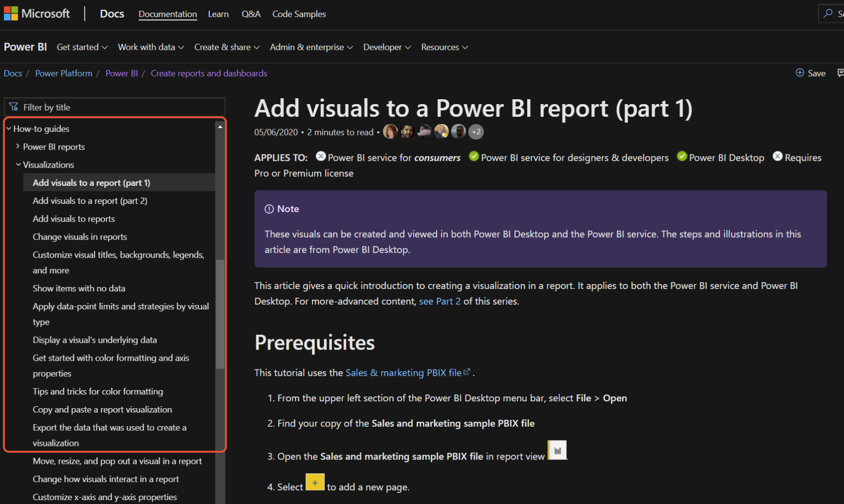Click the yellow new page plus icon
Image resolution: width=844 pixels, height=504 pixels.
[315, 482]
